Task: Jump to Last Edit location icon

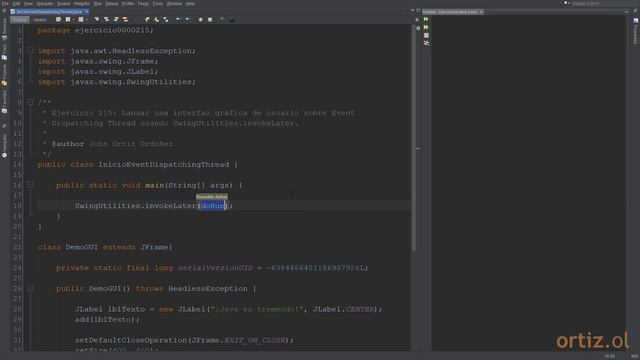Action: click(58, 19)
